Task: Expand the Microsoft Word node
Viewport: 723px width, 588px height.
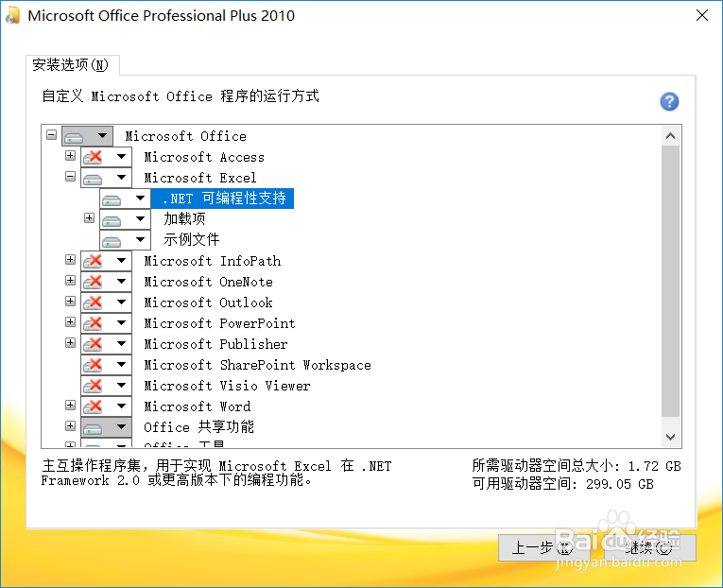Action: click(x=70, y=405)
